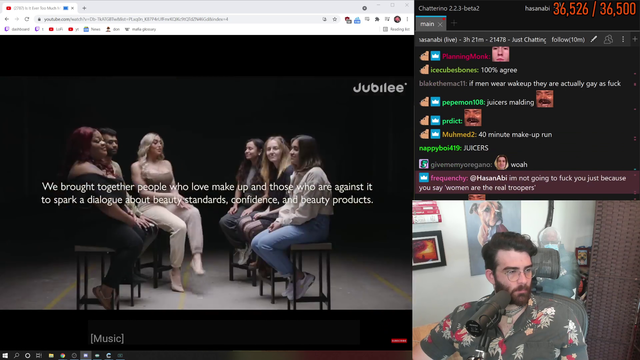Image resolution: width=640 pixels, height=360 pixels.
Task: Click the emote in prdict's message
Action: 473,118
